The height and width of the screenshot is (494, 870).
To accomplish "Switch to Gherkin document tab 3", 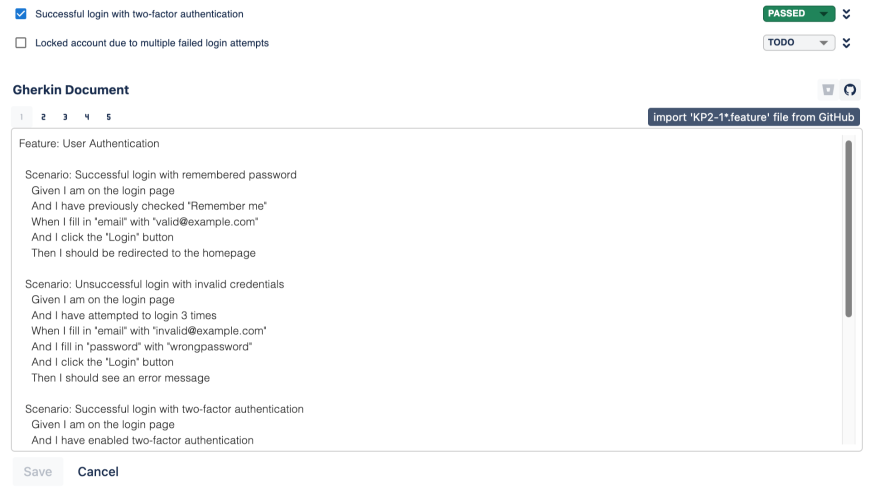I will click(66, 117).
